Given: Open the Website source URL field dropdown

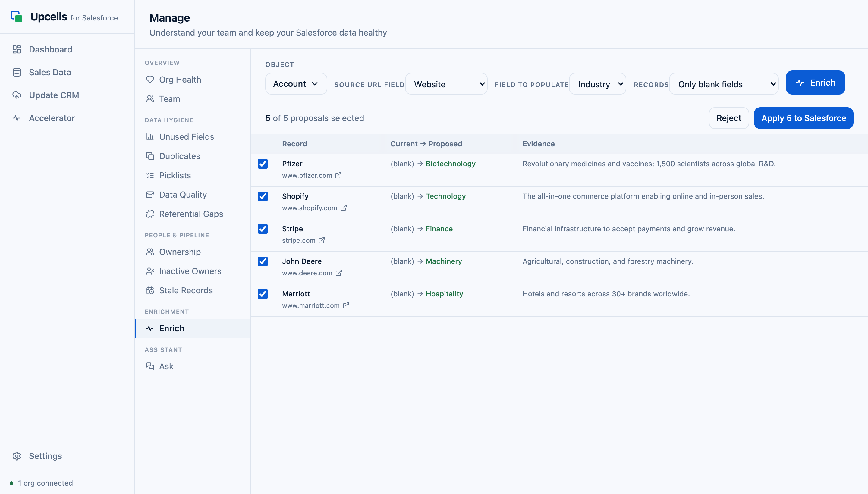Looking at the screenshot, I should tap(446, 84).
